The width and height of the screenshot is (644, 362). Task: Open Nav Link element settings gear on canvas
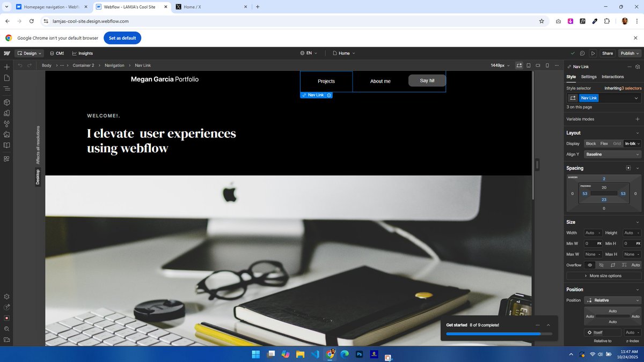(x=329, y=95)
